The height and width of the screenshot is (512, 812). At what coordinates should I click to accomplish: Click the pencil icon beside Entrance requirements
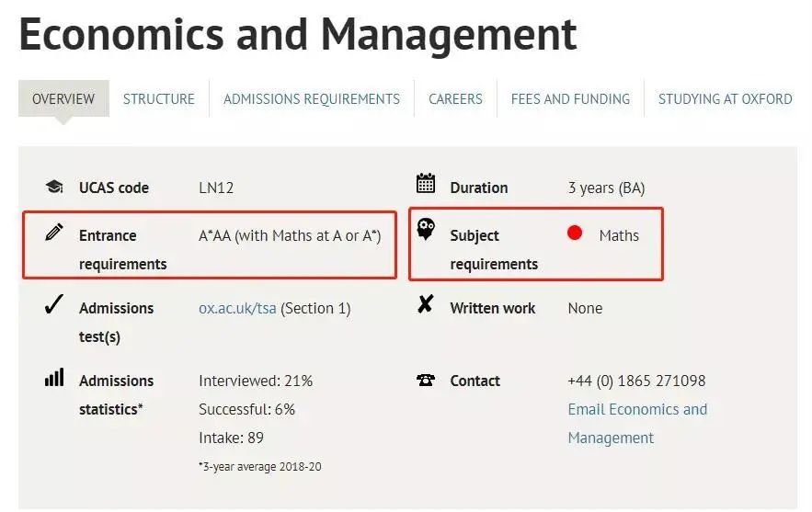pos(54,232)
